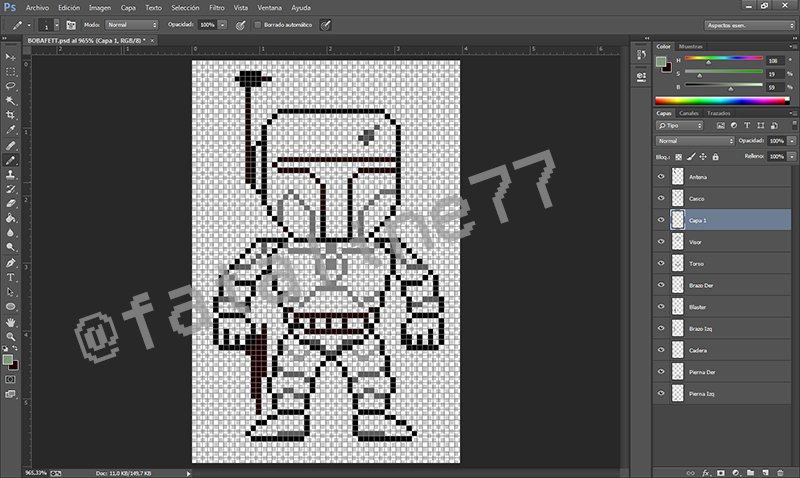Select the Paint Bucket tool
The width and height of the screenshot is (800, 478).
tap(10, 218)
